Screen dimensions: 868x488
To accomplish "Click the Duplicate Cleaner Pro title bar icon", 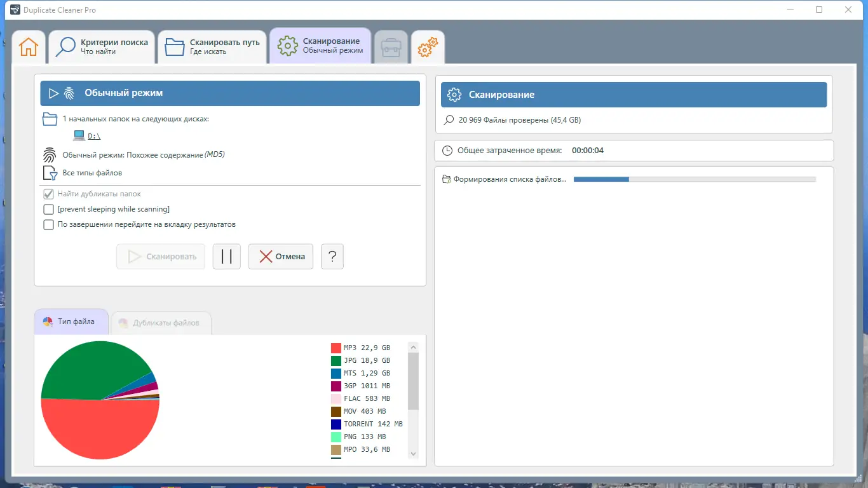I will click(15, 10).
